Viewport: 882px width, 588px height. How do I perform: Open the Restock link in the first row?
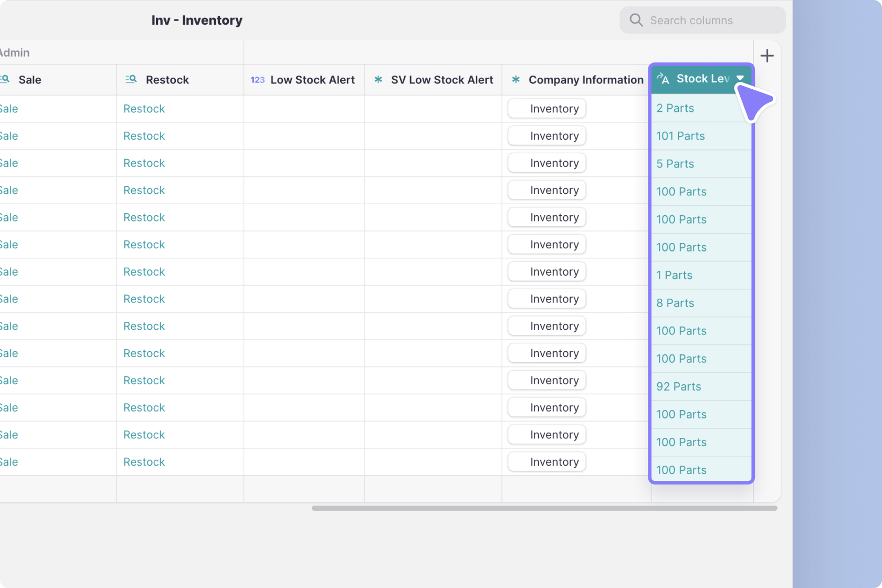[144, 109]
